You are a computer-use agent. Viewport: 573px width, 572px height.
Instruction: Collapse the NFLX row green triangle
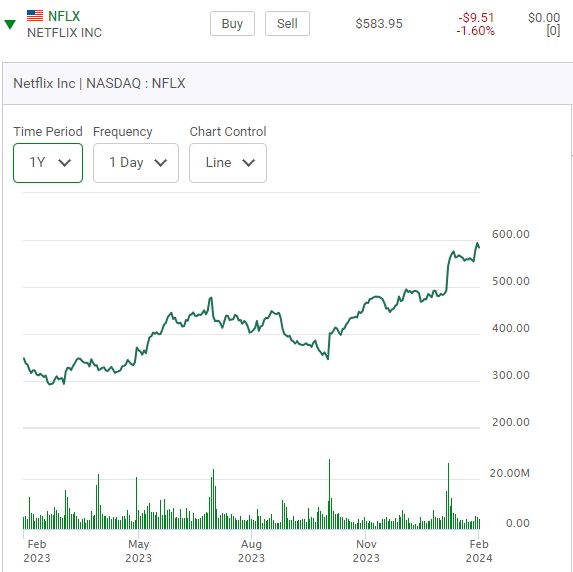10,24
